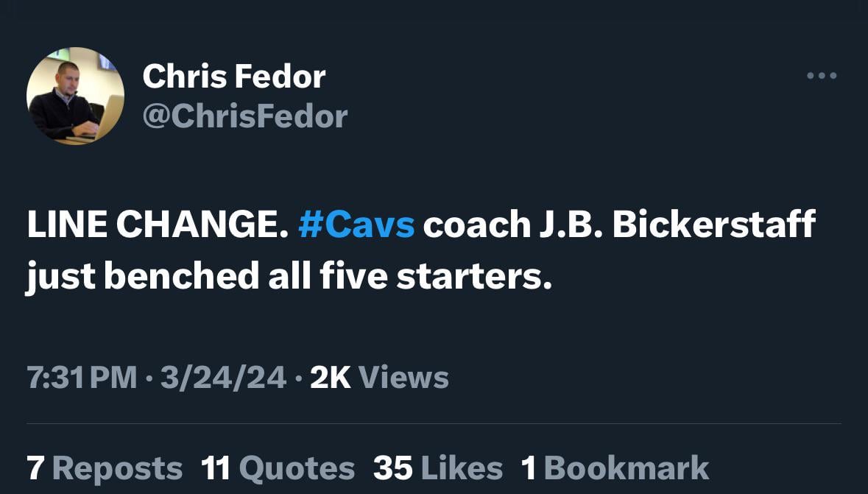Open the 35 Likes list
868x494 pixels.
tap(438, 468)
